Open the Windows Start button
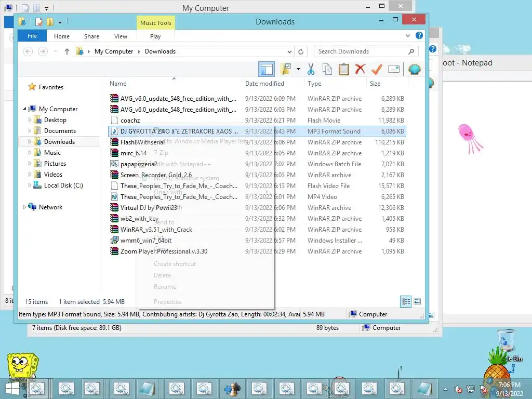532x399 pixels. [13, 389]
